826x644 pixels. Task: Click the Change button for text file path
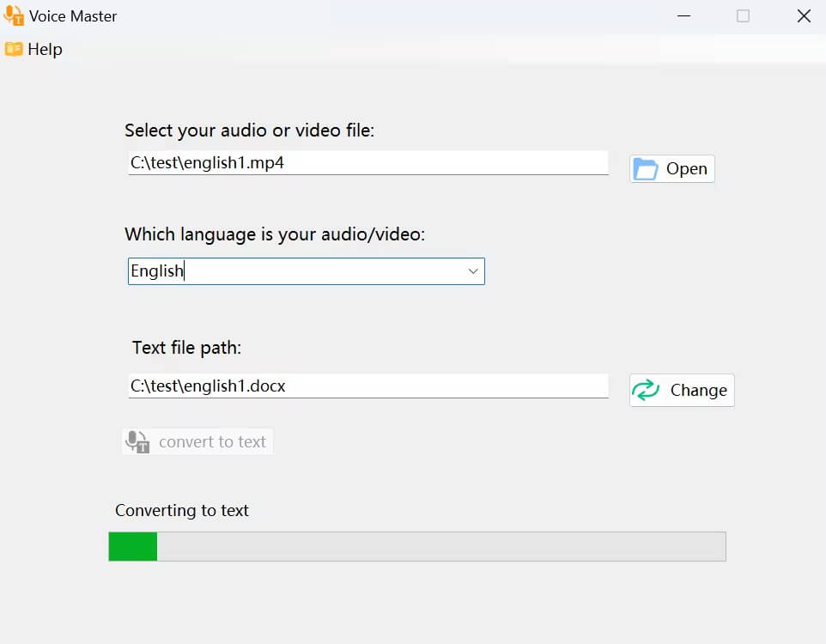tap(681, 390)
